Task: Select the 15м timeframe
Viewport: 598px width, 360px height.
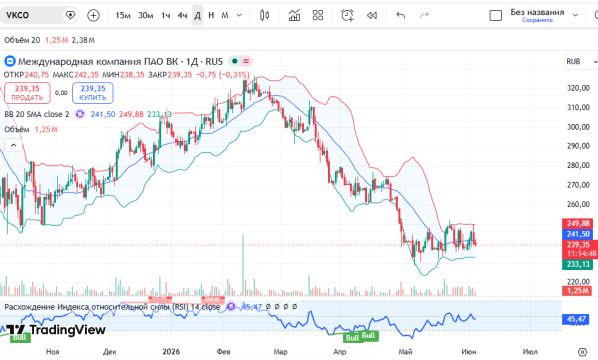Action: point(123,15)
